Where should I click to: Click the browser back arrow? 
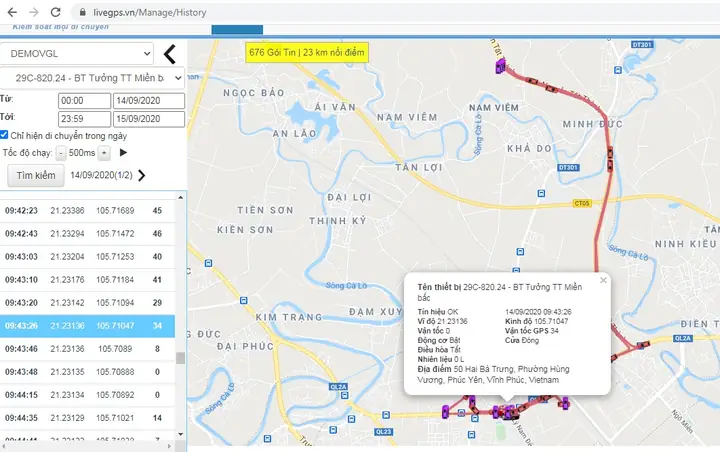click(x=10, y=10)
